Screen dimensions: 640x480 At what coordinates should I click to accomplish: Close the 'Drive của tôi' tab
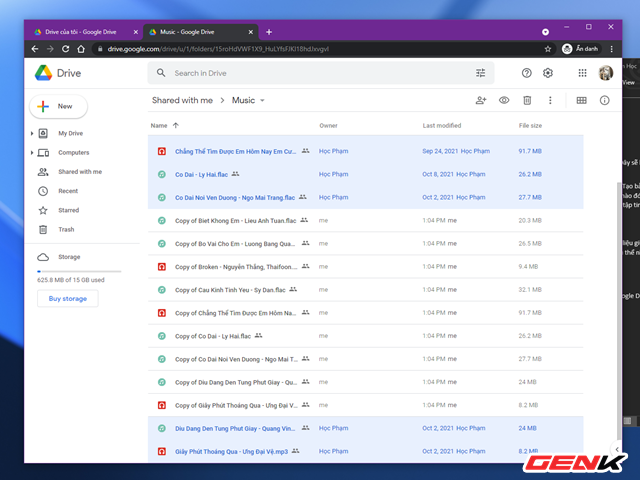136,32
